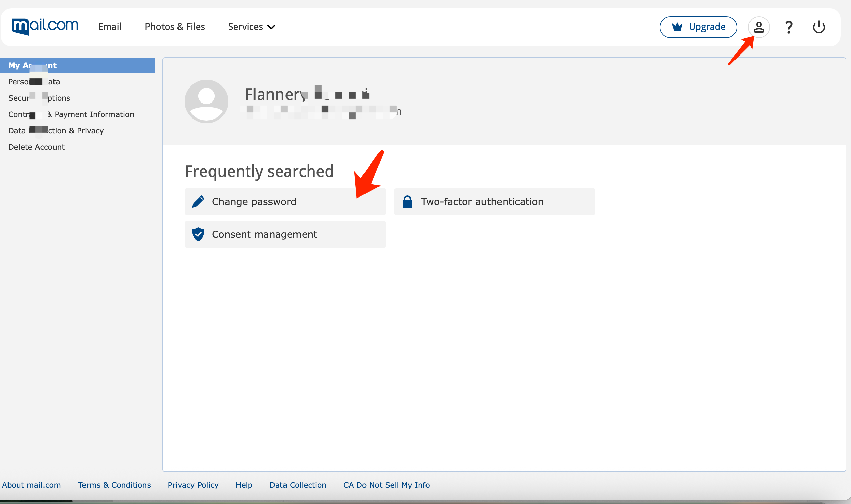Open the help question mark icon

[789, 27]
